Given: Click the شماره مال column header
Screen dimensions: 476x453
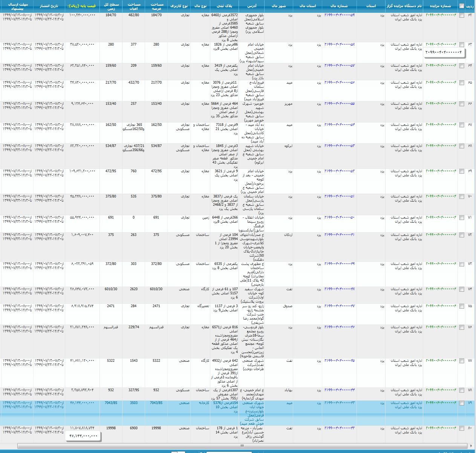Looking at the screenshot, I should 339,6.
